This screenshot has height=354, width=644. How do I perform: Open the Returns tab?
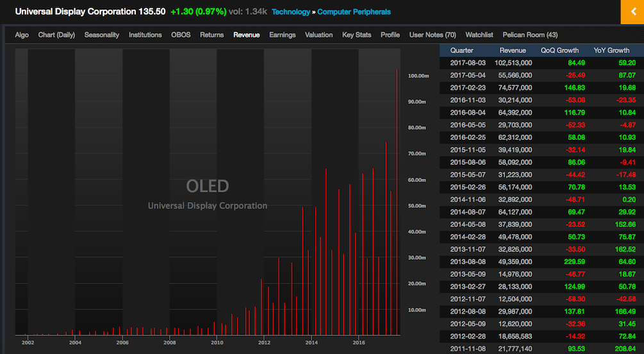point(212,35)
